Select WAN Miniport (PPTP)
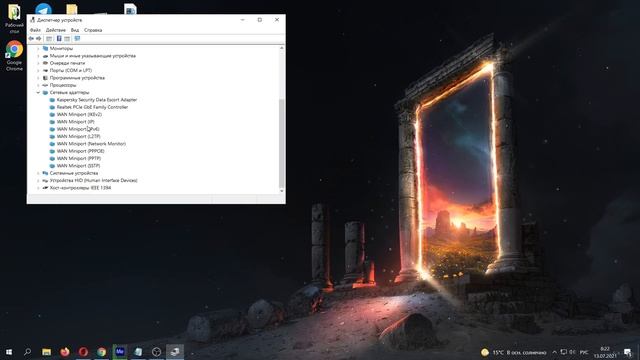This screenshot has width=640, height=360. tap(79, 159)
